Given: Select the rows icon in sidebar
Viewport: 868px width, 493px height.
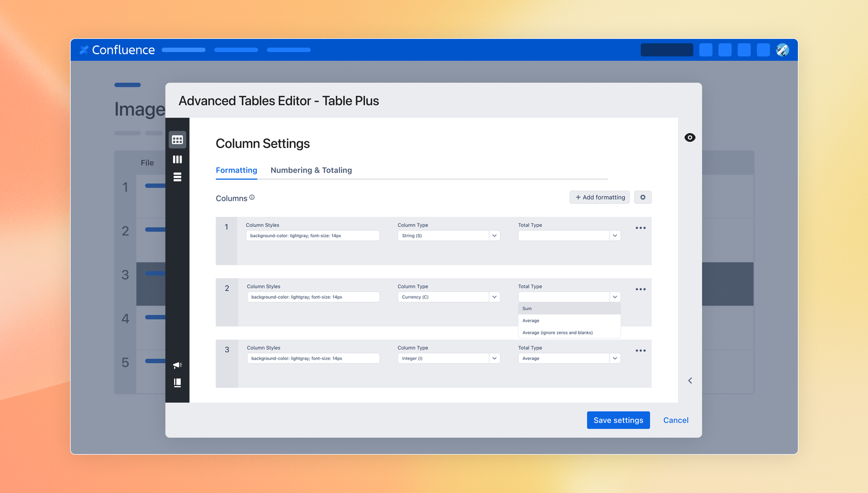Looking at the screenshot, I should 177,177.
